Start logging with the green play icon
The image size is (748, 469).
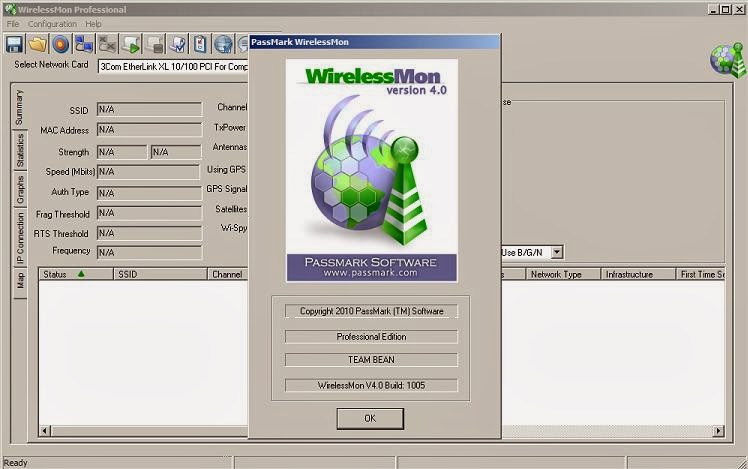pos(131,44)
